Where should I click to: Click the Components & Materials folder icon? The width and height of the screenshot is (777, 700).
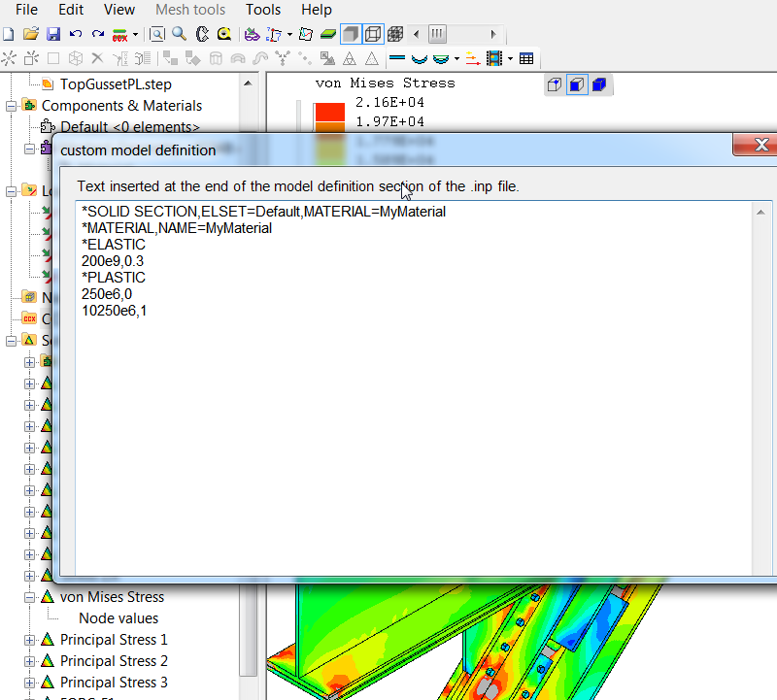[x=30, y=105]
